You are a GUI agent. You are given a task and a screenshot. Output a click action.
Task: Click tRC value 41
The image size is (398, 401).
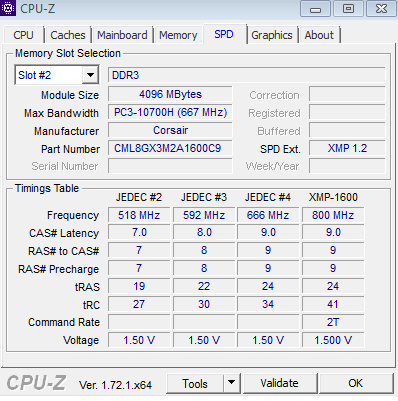click(x=333, y=304)
